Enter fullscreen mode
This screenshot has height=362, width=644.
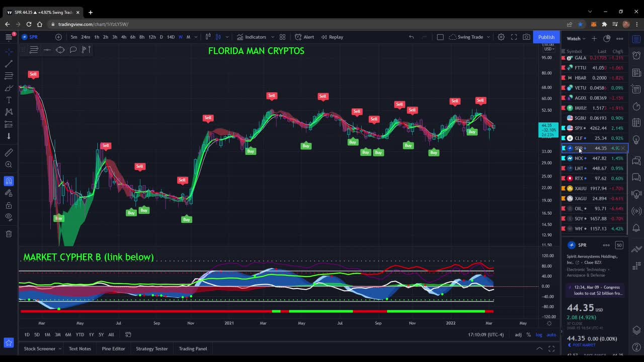514,37
